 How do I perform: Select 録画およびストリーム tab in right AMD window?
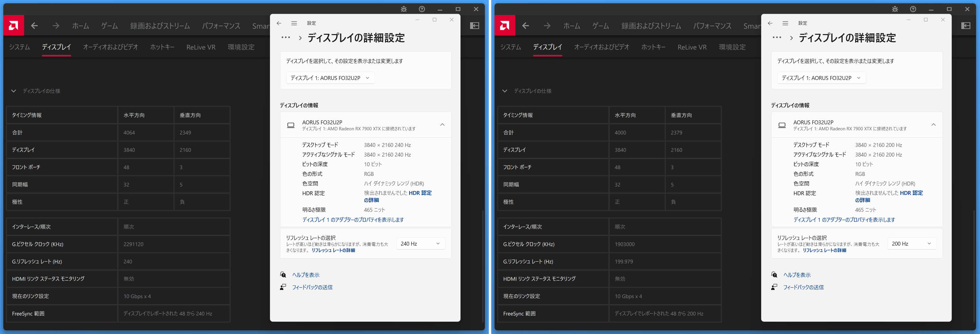(651, 26)
